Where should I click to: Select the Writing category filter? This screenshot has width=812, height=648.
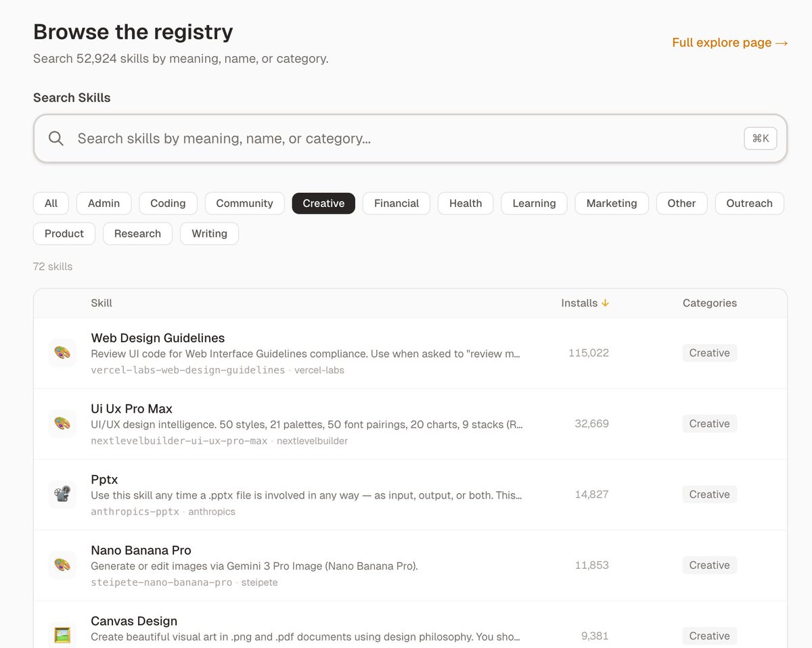209,234
